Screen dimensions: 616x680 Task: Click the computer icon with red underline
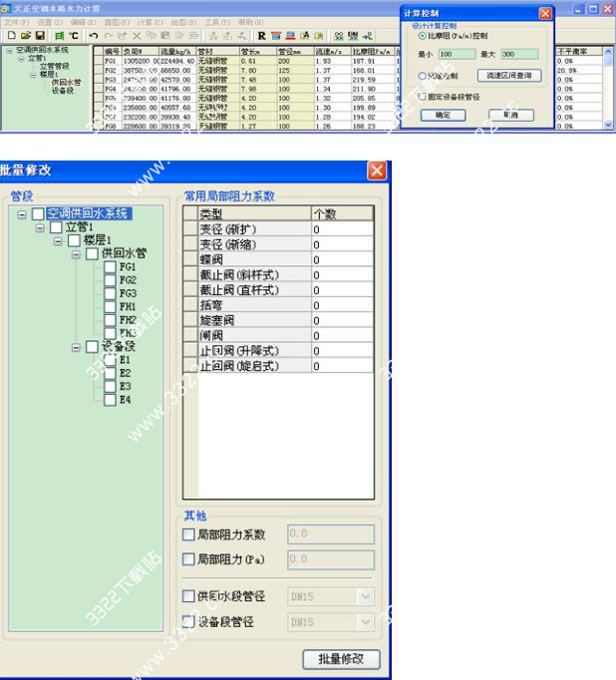click(x=290, y=36)
